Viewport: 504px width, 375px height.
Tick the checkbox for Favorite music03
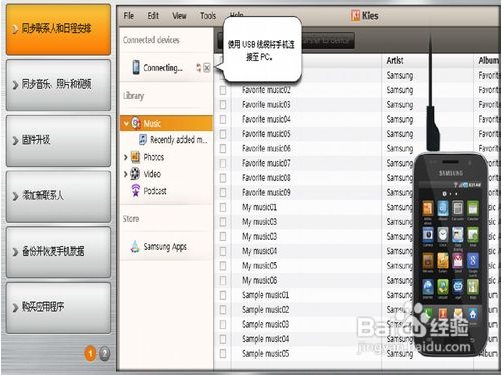(x=223, y=105)
